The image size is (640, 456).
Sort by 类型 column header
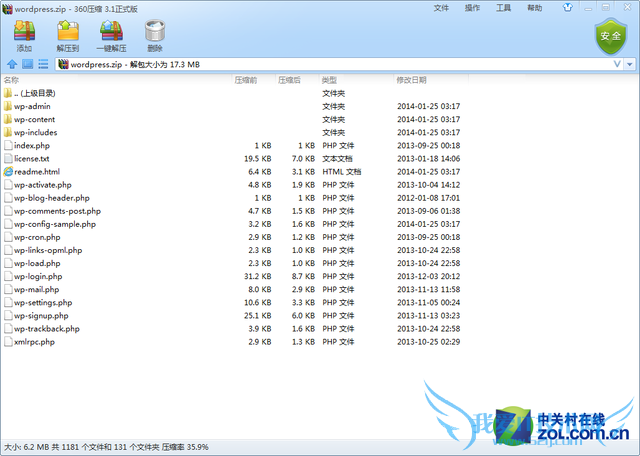(329, 80)
